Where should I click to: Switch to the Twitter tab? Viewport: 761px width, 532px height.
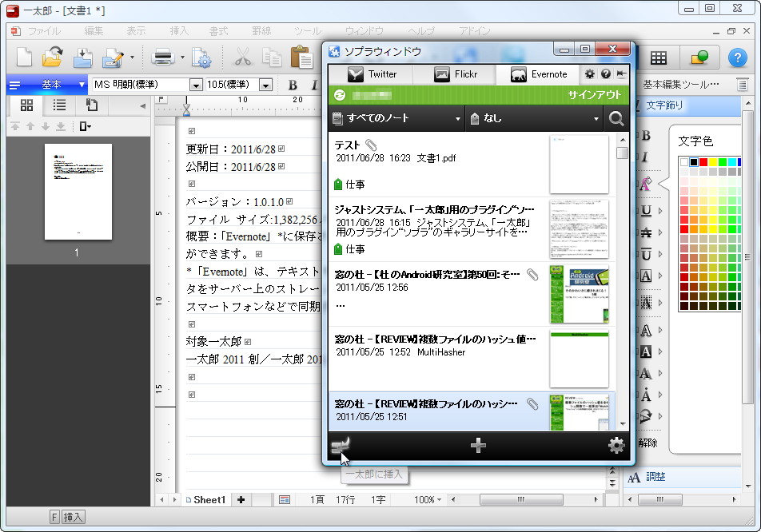tap(374, 73)
